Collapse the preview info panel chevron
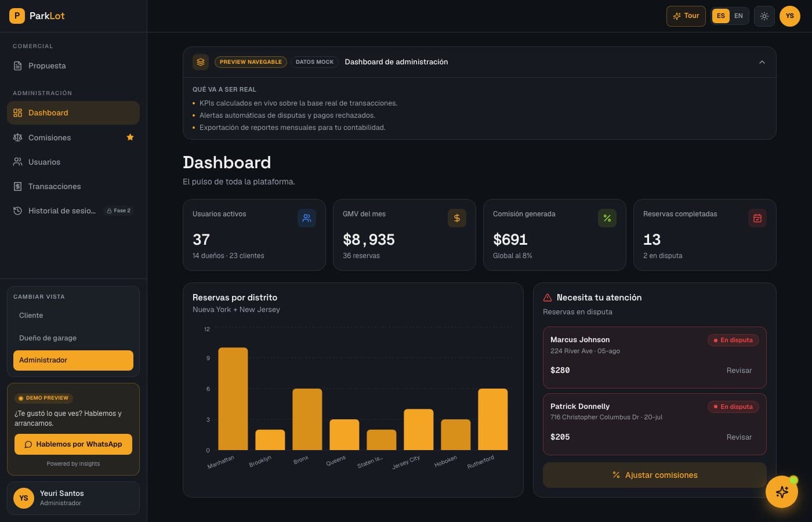 [x=762, y=62]
